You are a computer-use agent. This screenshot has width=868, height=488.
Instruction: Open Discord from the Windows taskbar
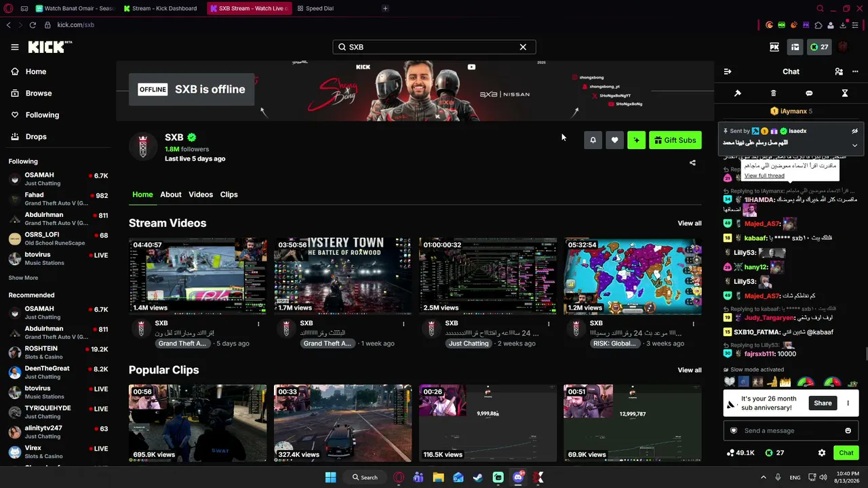tap(519, 477)
